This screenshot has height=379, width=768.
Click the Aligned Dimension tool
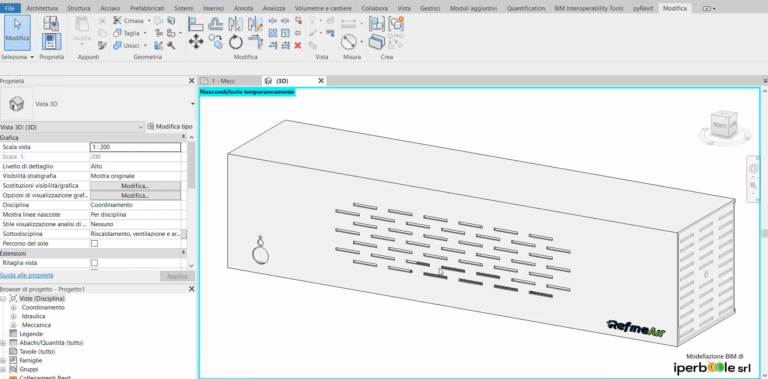(349, 23)
